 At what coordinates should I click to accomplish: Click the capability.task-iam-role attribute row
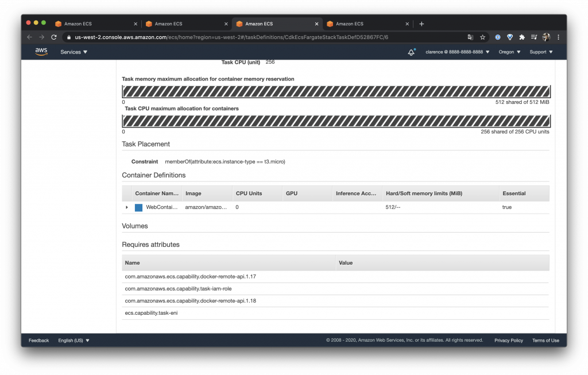tap(335, 289)
